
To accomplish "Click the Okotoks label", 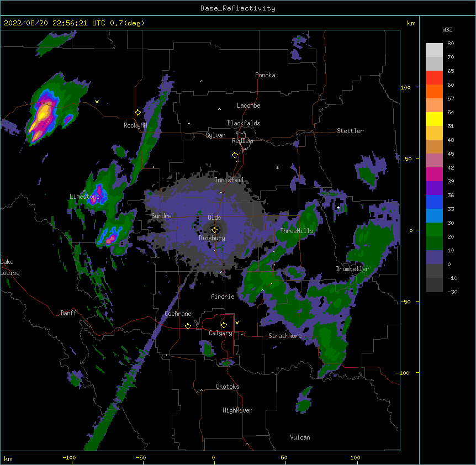I will [x=228, y=387].
